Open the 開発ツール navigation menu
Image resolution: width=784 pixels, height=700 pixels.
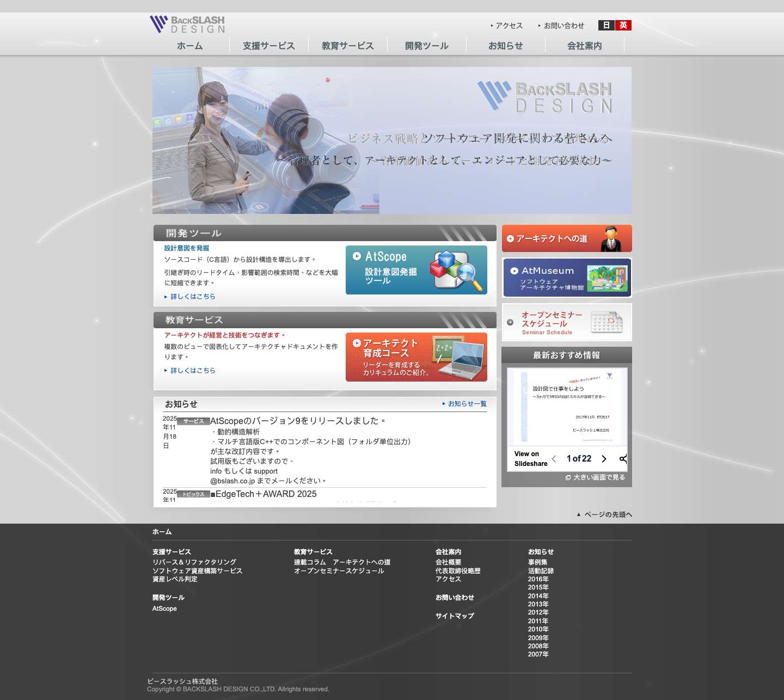click(x=426, y=46)
